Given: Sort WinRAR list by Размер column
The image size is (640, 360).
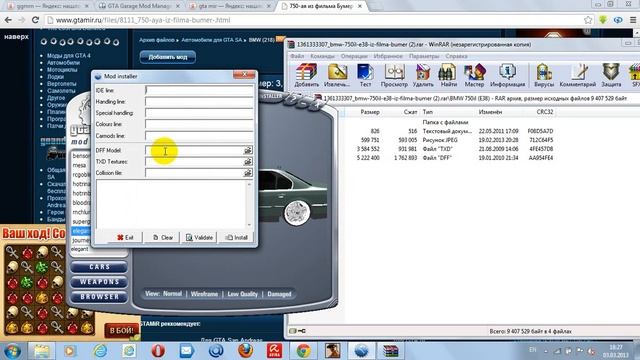Looking at the screenshot, I should [x=370, y=112].
